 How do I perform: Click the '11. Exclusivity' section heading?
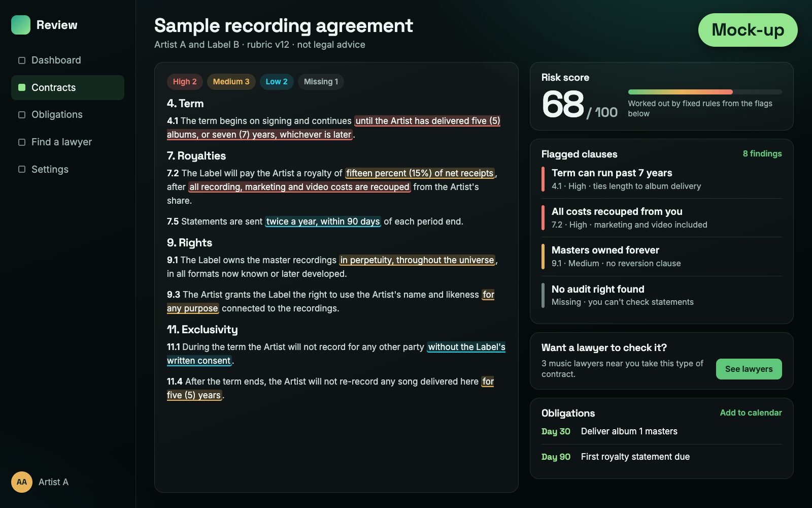pos(202,330)
